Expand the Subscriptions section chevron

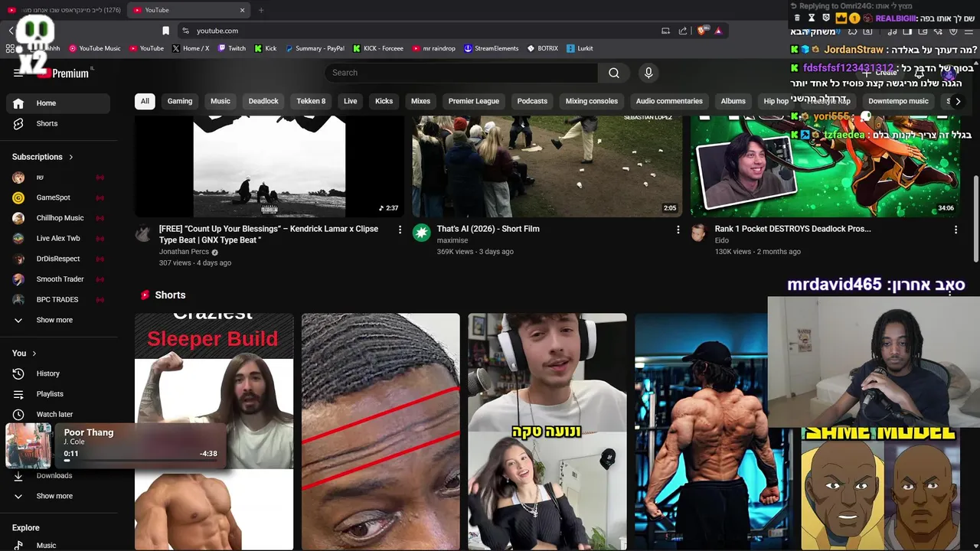71,157
